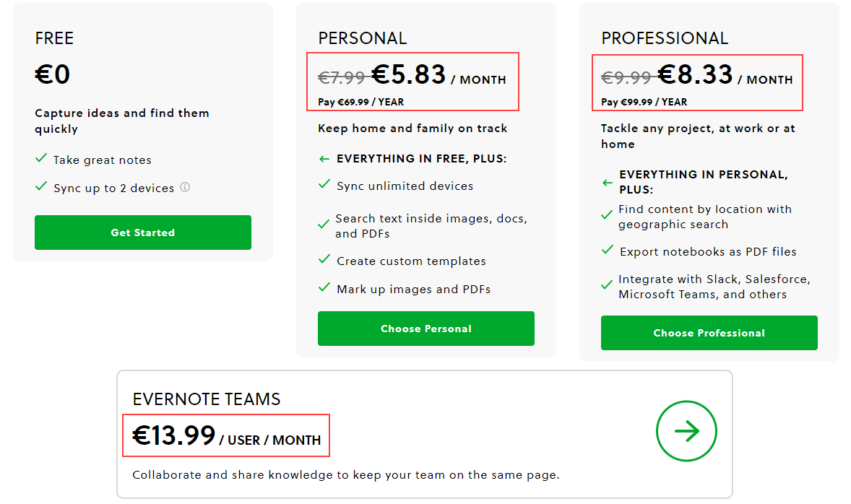Click the checkmark beside "Export notebooks as PDF files"

[607, 250]
